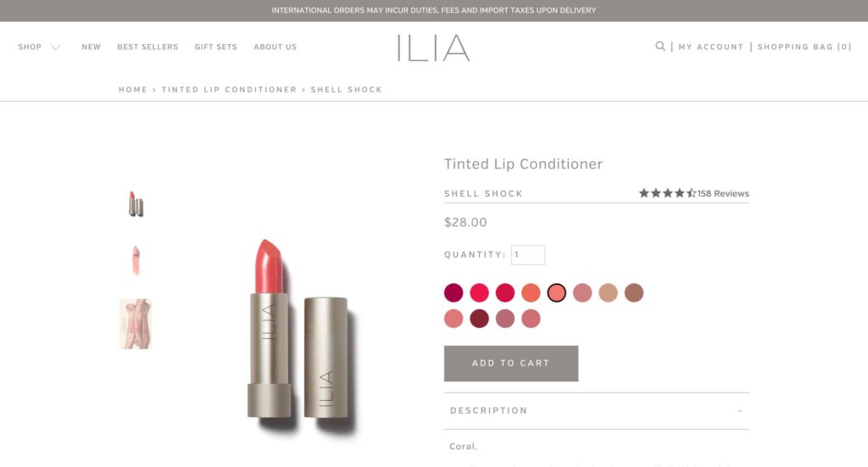The image size is (868, 467).
Task: Select the brown swatch ending the first row
Action: [x=634, y=293]
